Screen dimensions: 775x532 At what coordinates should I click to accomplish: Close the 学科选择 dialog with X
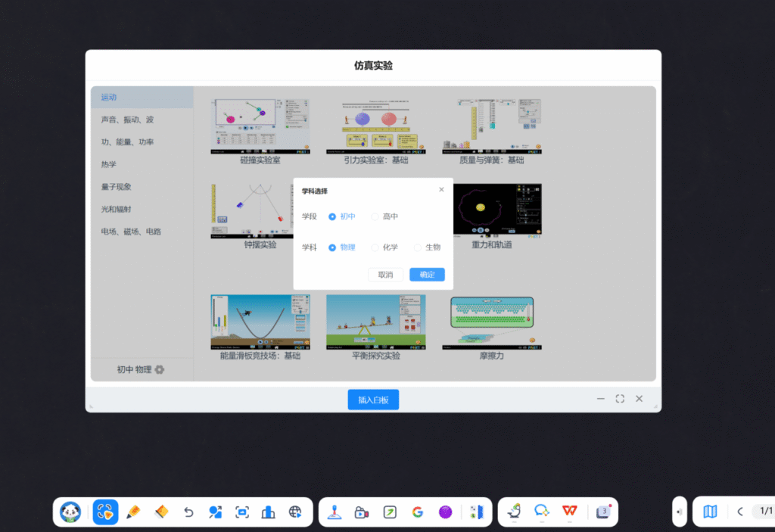tap(441, 190)
